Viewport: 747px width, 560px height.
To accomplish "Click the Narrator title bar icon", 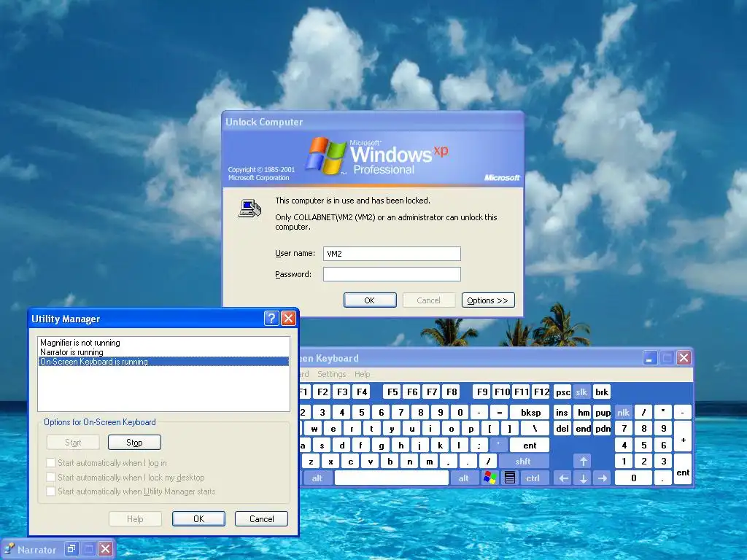I will click(9, 549).
